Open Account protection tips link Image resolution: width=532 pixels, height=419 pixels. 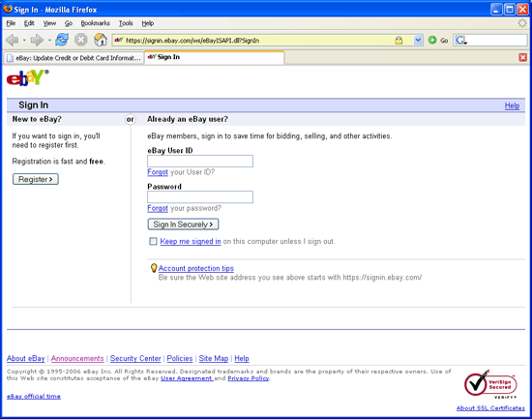(x=196, y=268)
